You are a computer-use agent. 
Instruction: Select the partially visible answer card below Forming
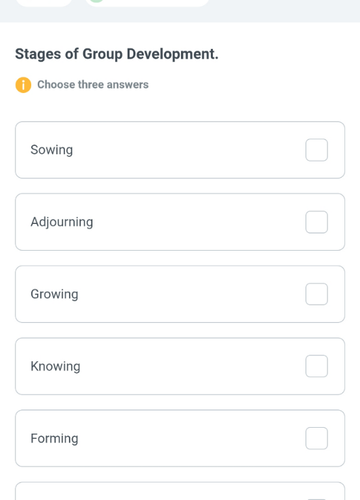pyautogui.click(x=180, y=491)
